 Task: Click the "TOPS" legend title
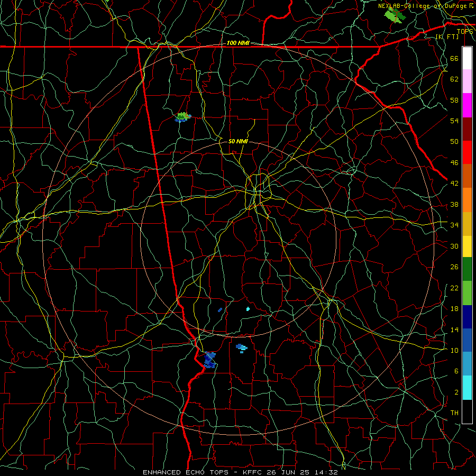pyautogui.click(x=465, y=32)
